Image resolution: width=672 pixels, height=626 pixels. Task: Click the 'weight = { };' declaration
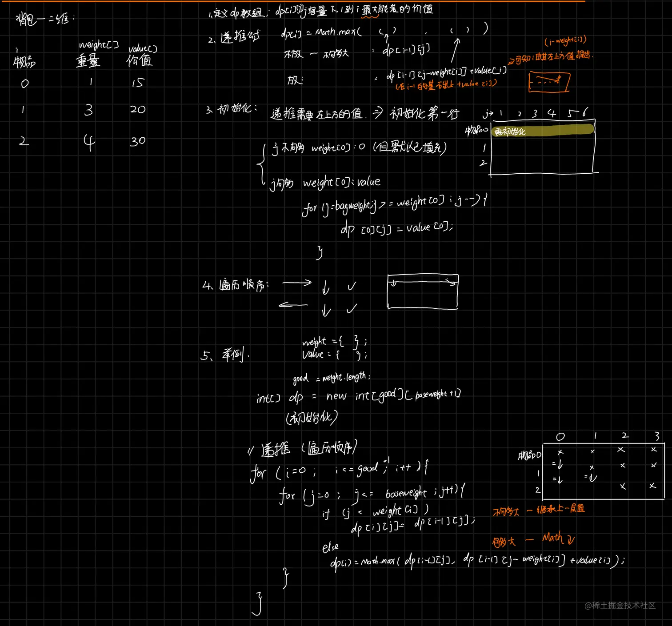[335, 342]
